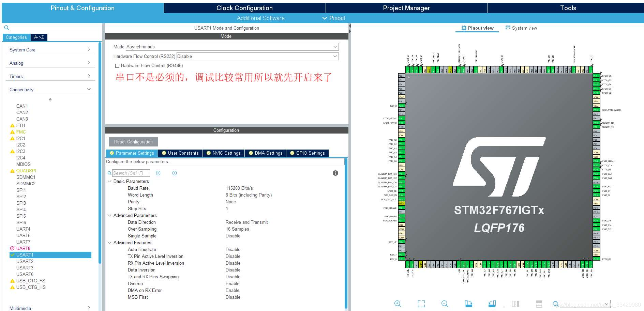Click the fit-to-view icon below the chip
Viewport: 644px width, 311px height.
point(421,304)
